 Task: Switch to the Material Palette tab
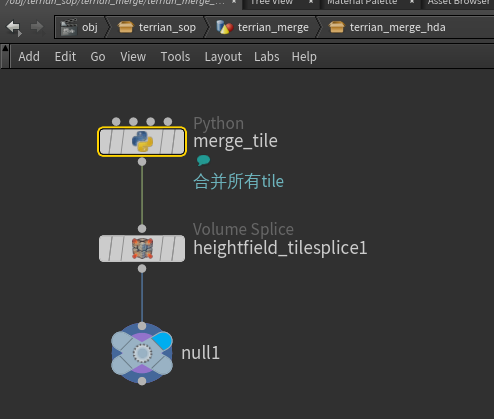[x=362, y=3]
